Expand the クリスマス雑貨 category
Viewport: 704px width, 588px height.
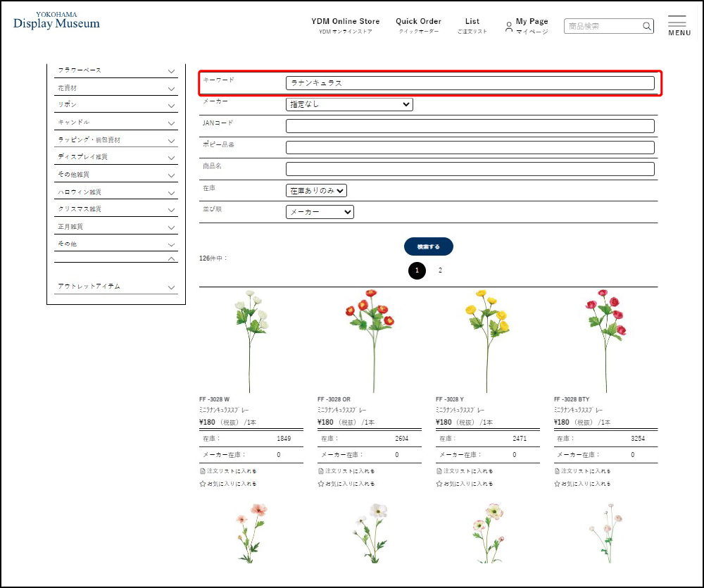171,210
